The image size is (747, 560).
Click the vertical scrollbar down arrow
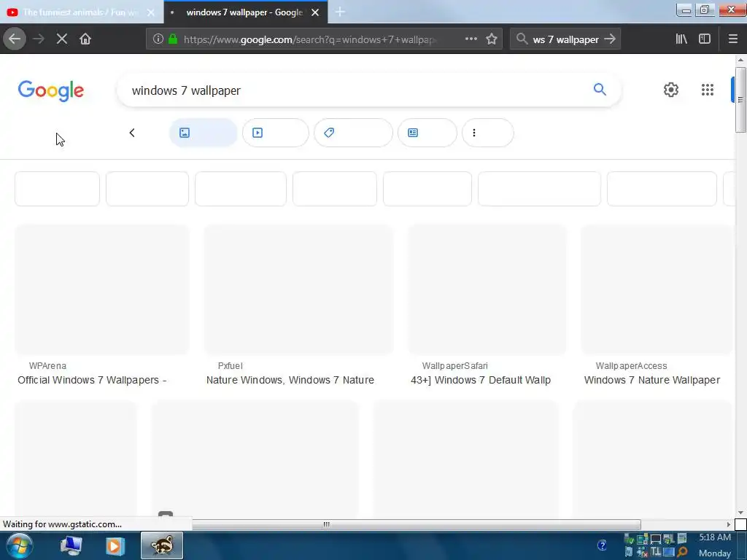click(x=740, y=513)
